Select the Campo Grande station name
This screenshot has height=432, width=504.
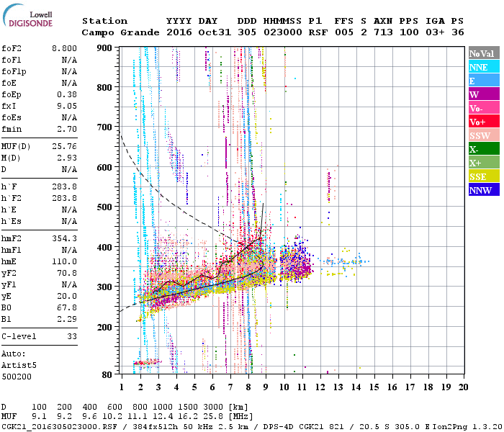coord(120,32)
